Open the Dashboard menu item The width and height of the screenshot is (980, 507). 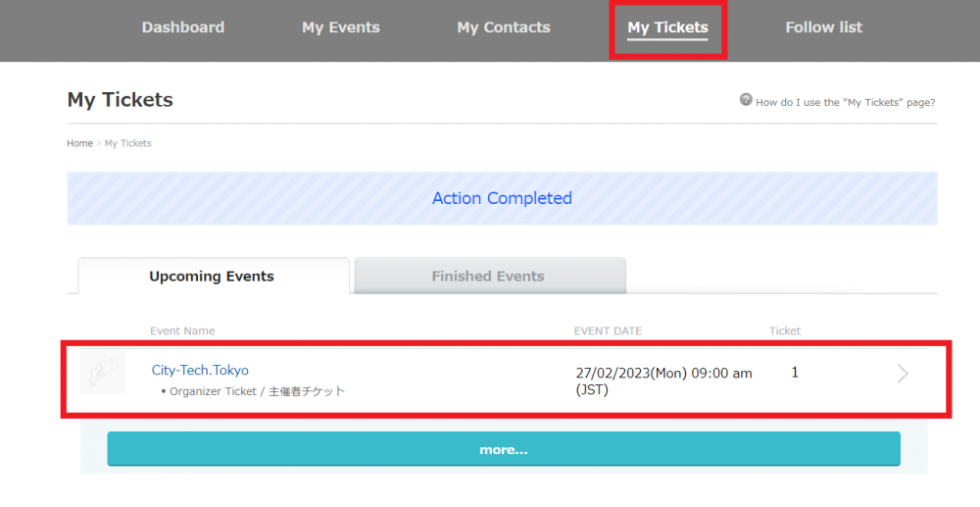[x=183, y=27]
